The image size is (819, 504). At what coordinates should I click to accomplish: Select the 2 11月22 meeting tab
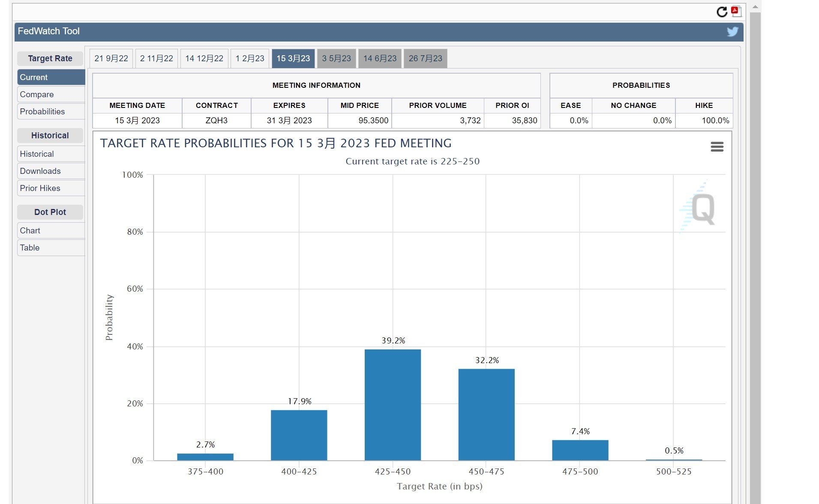click(156, 59)
